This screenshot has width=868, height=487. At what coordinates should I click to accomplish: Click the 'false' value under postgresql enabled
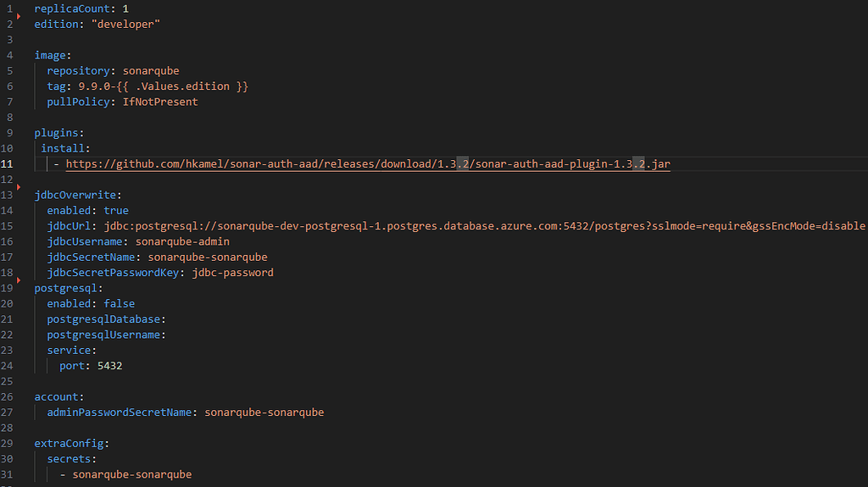pyautogui.click(x=119, y=303)
